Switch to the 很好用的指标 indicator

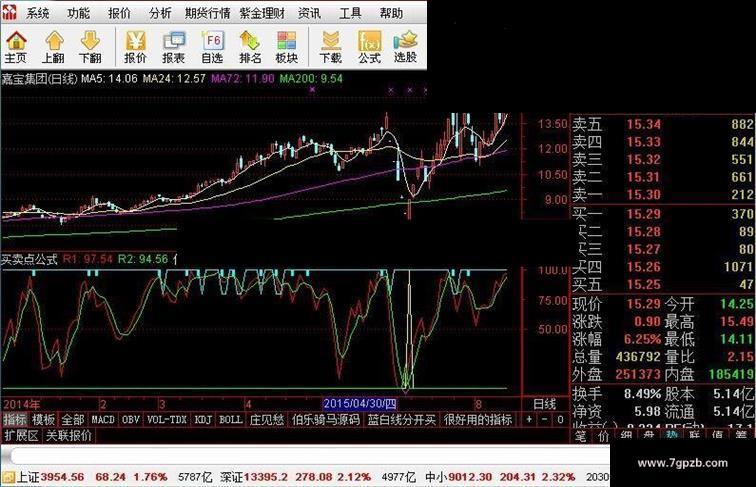(478, 419)
